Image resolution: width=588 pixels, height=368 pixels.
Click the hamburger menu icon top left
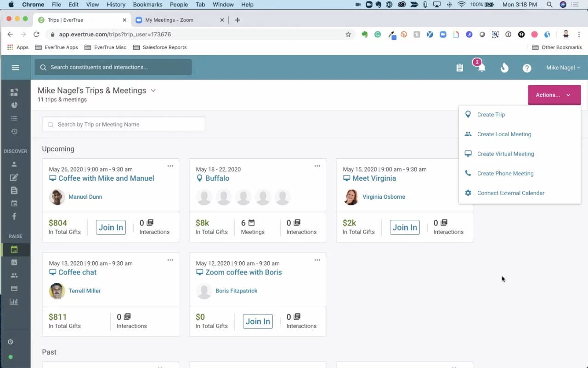(x=15, y=67)
